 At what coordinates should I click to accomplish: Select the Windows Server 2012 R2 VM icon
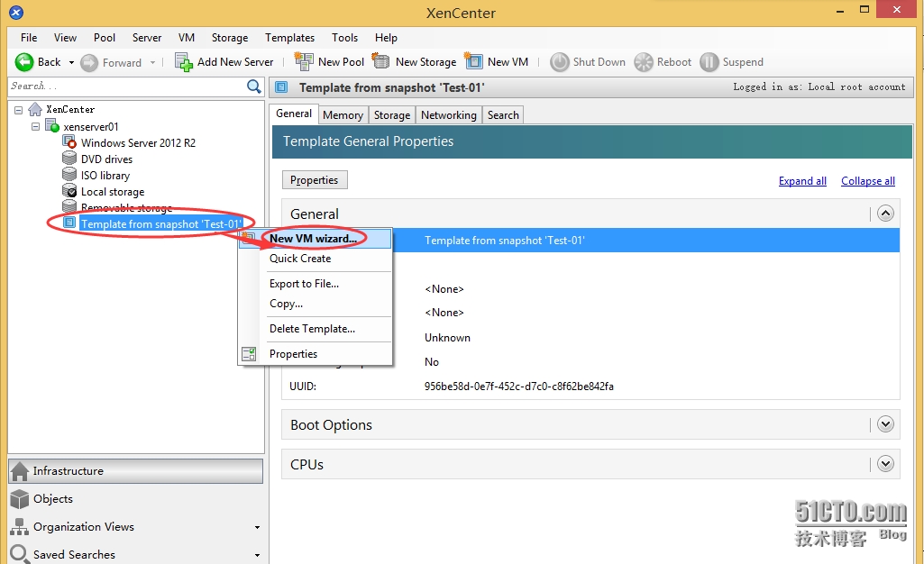pyautogui.click(x=69, y=142)
